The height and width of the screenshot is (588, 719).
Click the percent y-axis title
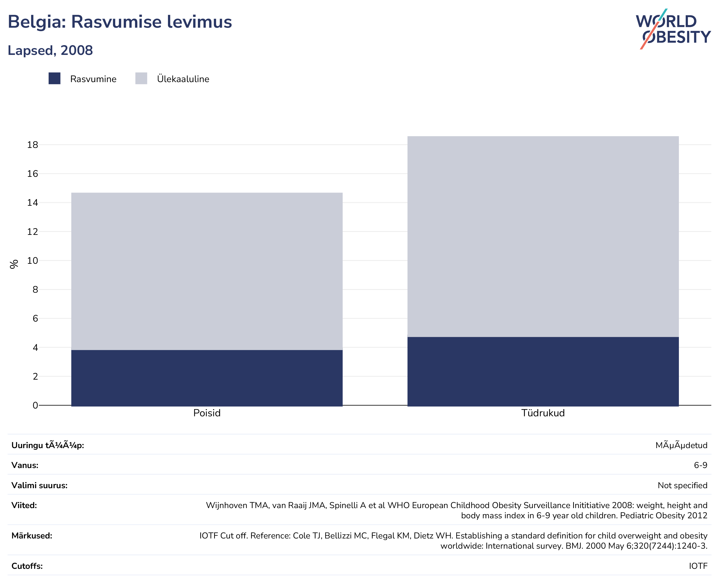(x=14, y=264)
